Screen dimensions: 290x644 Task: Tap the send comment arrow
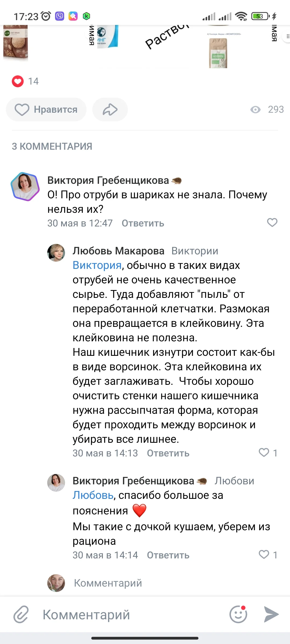click(271, 614)
